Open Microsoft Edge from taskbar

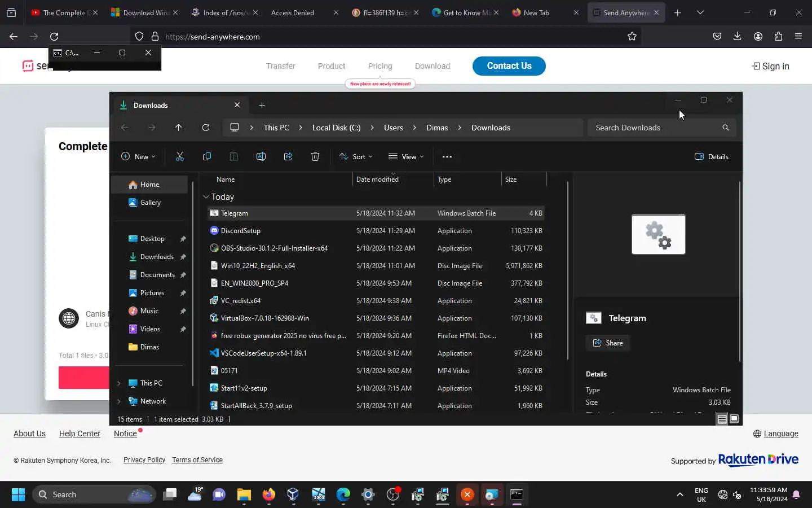[343, 494]
